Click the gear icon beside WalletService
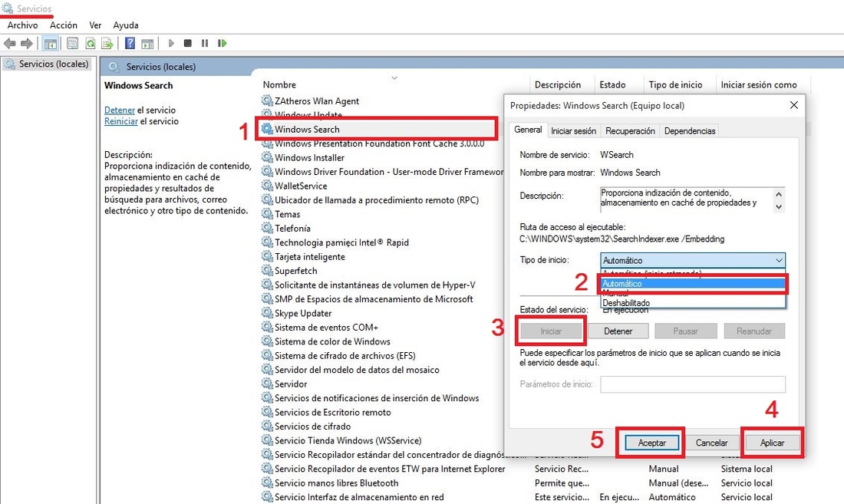This screenshot has width=844, height=504. click(x=267, y=186)
